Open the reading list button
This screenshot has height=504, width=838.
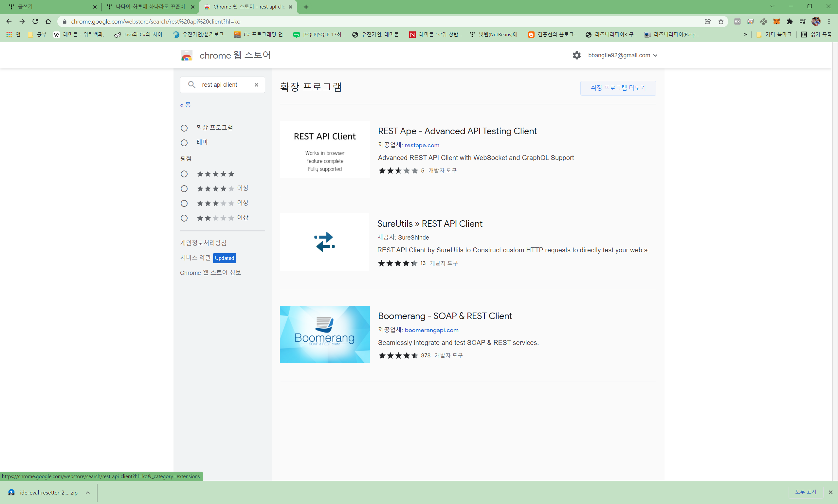point(816,34)
